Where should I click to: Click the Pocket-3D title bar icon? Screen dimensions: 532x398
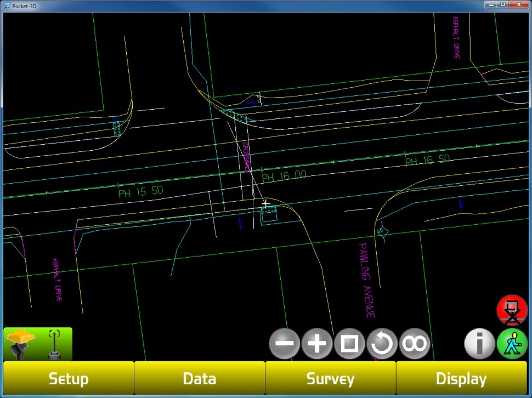coord(7,4)
